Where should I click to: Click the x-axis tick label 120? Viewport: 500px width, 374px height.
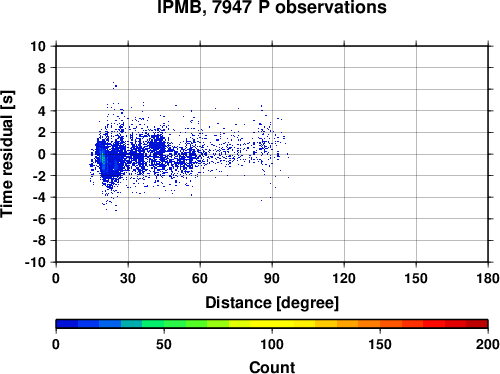(x=344, y=278)
